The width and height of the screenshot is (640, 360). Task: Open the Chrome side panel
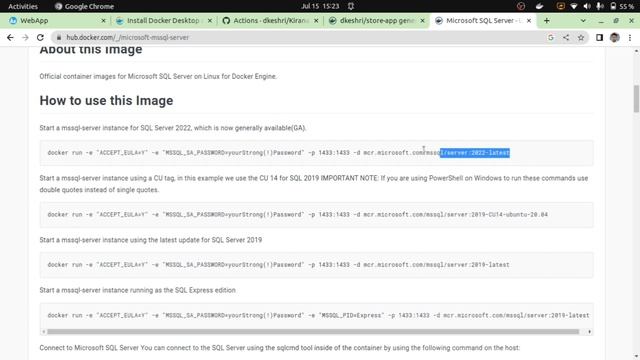click(x=599, y=38)
